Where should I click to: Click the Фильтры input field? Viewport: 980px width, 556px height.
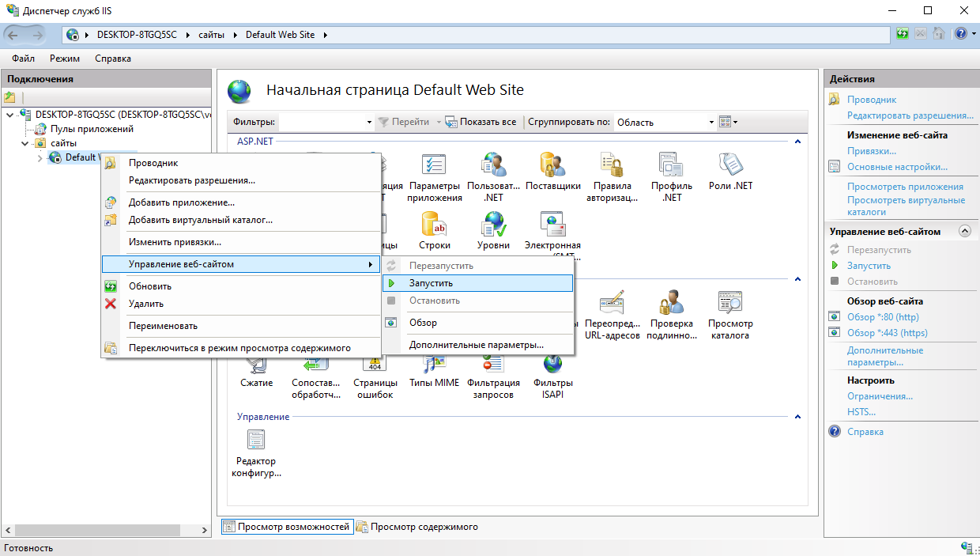pyautogui.click(x=324, y=122)
